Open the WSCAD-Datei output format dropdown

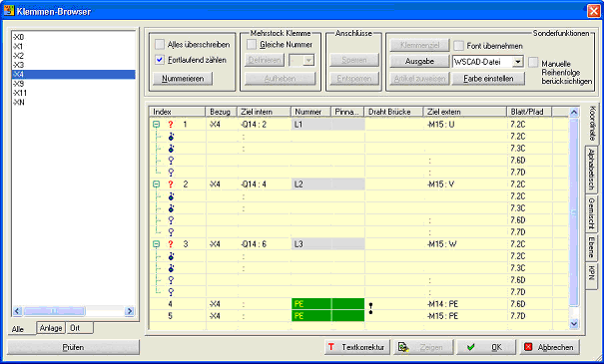click(518, 61)
